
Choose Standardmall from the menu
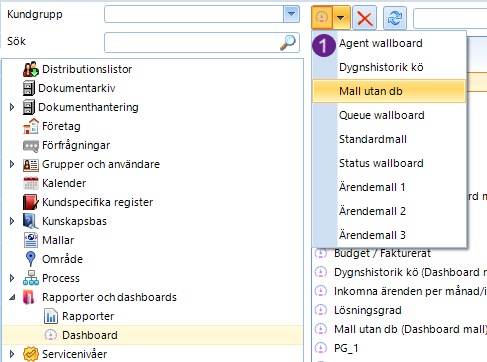point(373,139)
